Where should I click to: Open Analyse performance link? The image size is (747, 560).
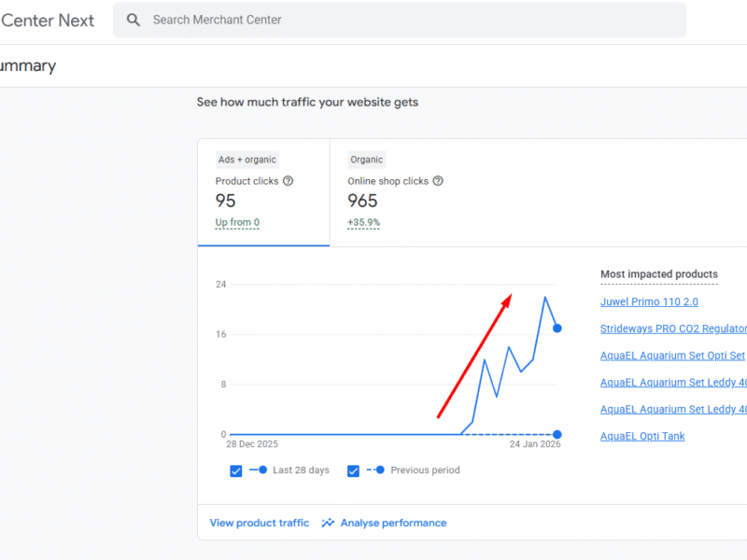point(393,523)
